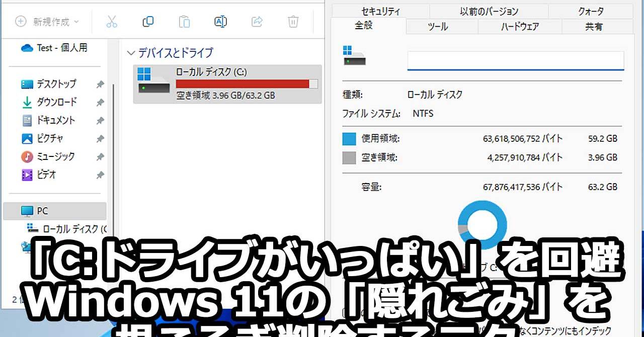Click the Rename icon in toolbar

click(x=220, y=22)
